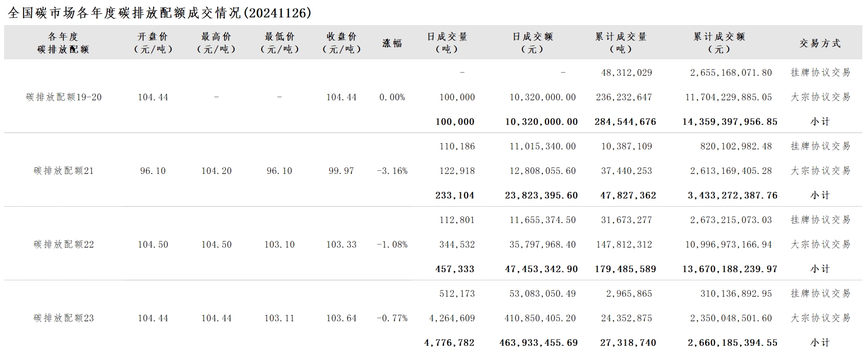Select the -1.08% change value
Image resolution: width=868 pixels, height=355 pixels.
392,245
